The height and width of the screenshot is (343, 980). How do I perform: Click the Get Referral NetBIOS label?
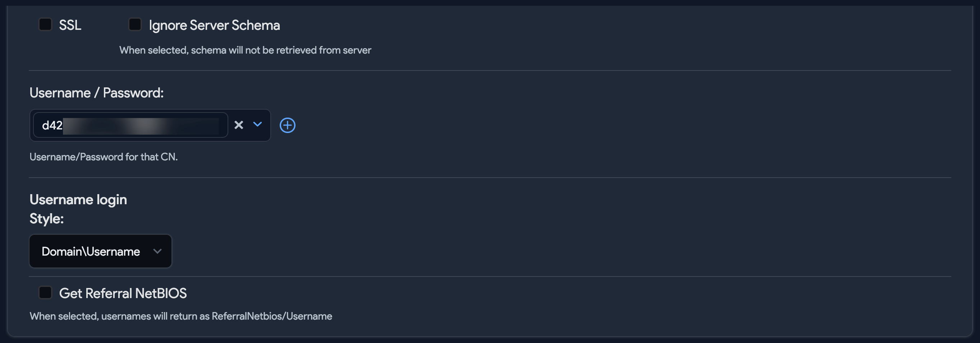point(123,294)
